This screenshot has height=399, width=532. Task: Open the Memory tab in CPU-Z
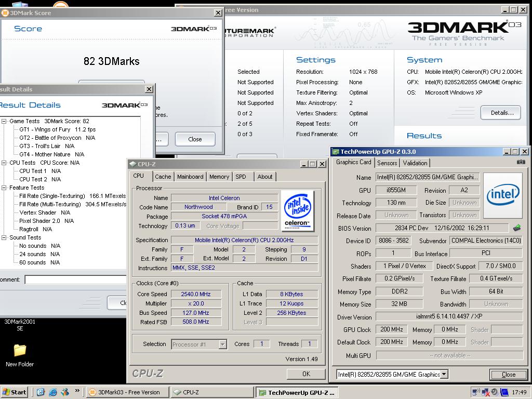(219, 177)
